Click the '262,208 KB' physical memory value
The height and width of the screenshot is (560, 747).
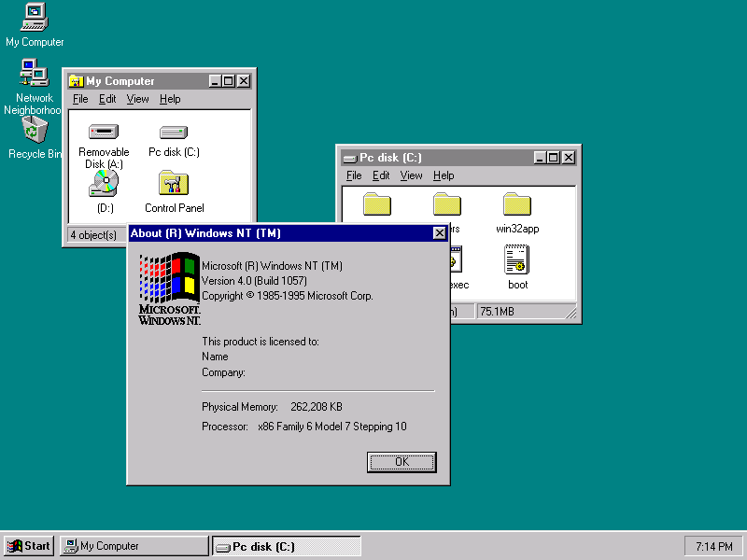coord(317,407)
